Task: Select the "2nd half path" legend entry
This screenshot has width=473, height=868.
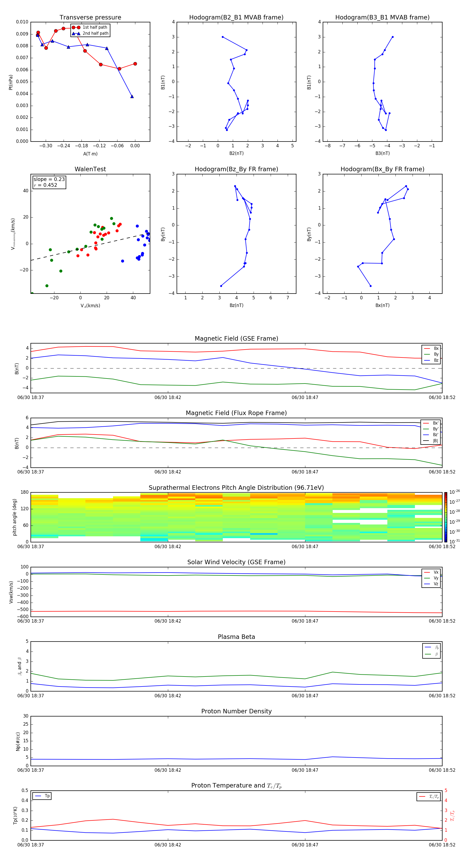Action: (90, 33)
